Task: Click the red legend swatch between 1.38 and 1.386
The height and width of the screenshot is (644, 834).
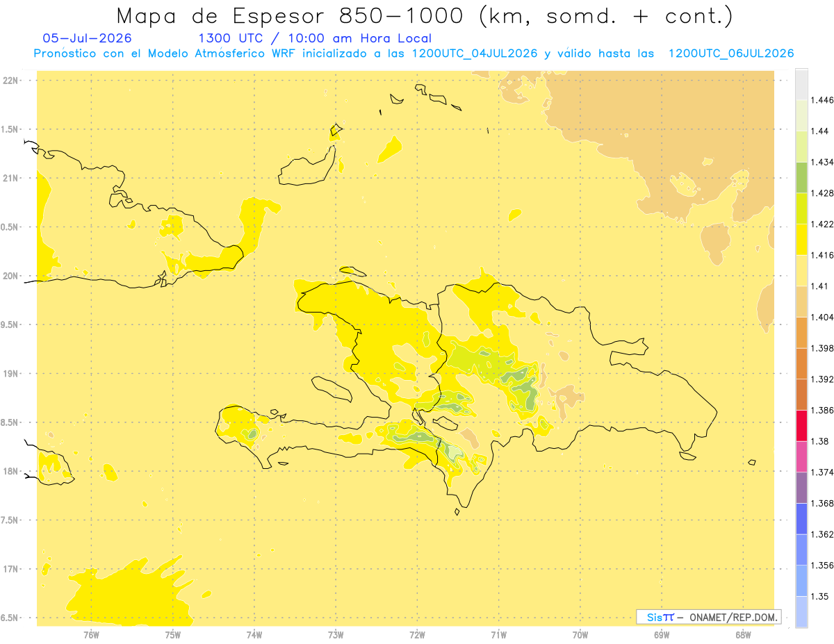Action: [x=801, y=425]
